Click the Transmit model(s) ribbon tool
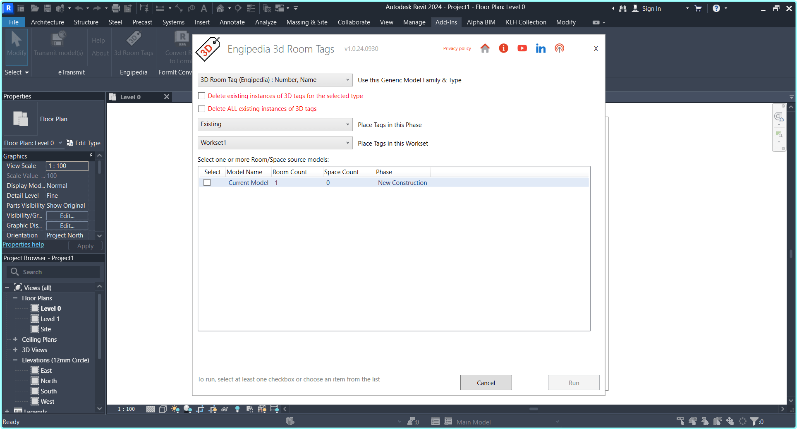Screen dimensions: 797x429 pos(58,44)
